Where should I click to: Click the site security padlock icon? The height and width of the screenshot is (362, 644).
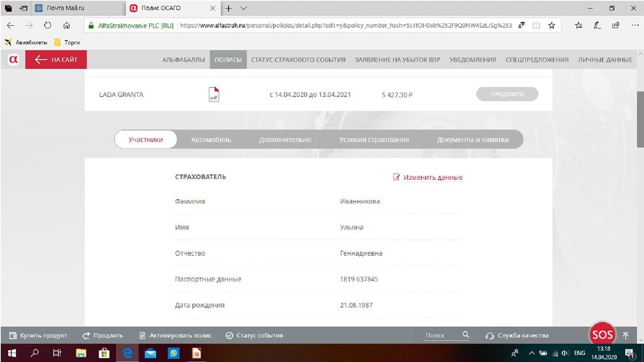tap(91, 25)
